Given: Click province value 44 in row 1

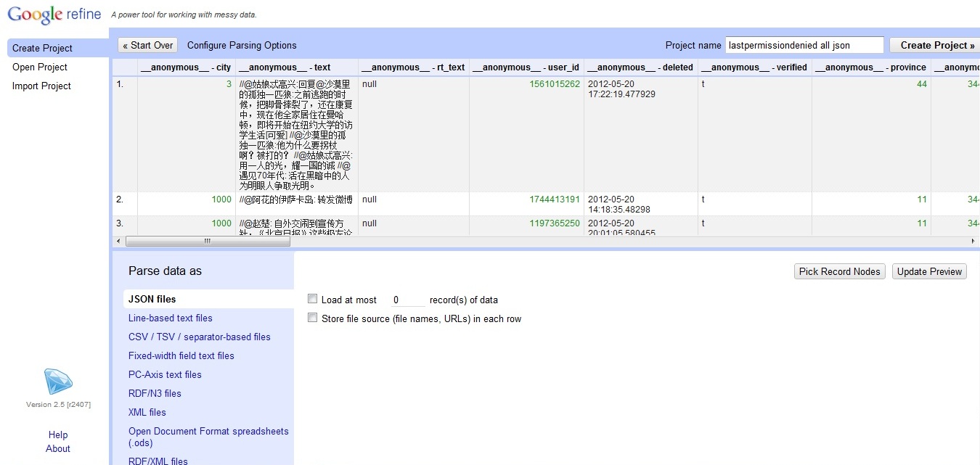Looking at the screenshot, I should (922, 84).
